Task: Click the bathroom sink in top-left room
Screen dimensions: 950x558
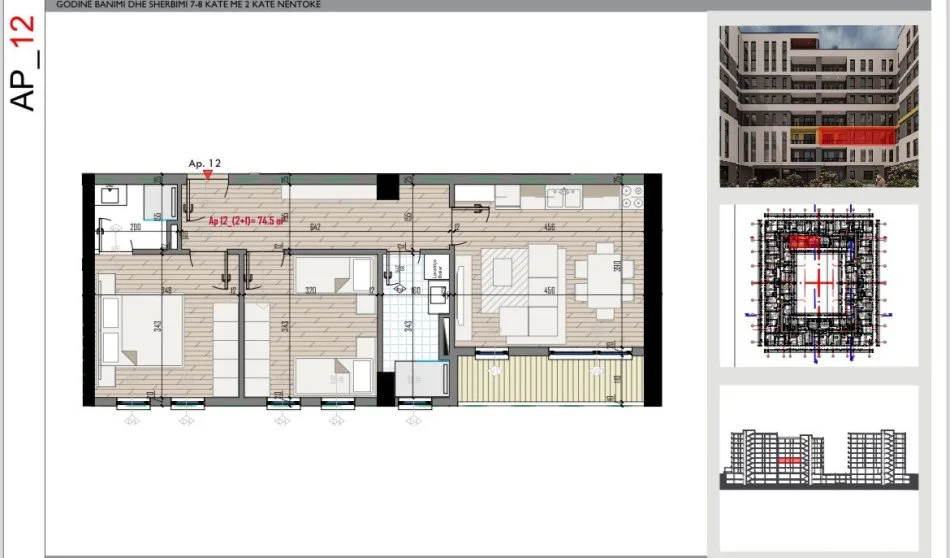Action: [112, 195]
